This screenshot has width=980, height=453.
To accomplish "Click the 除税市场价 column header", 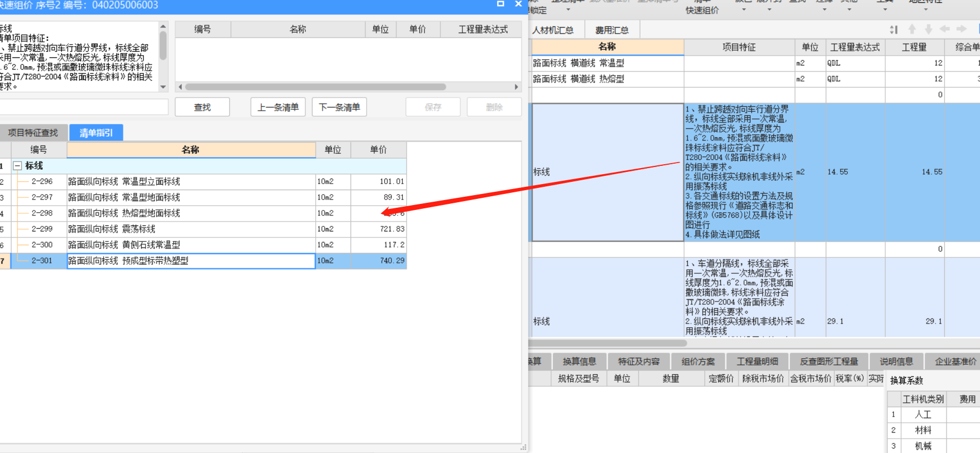I will click(763, 379).
